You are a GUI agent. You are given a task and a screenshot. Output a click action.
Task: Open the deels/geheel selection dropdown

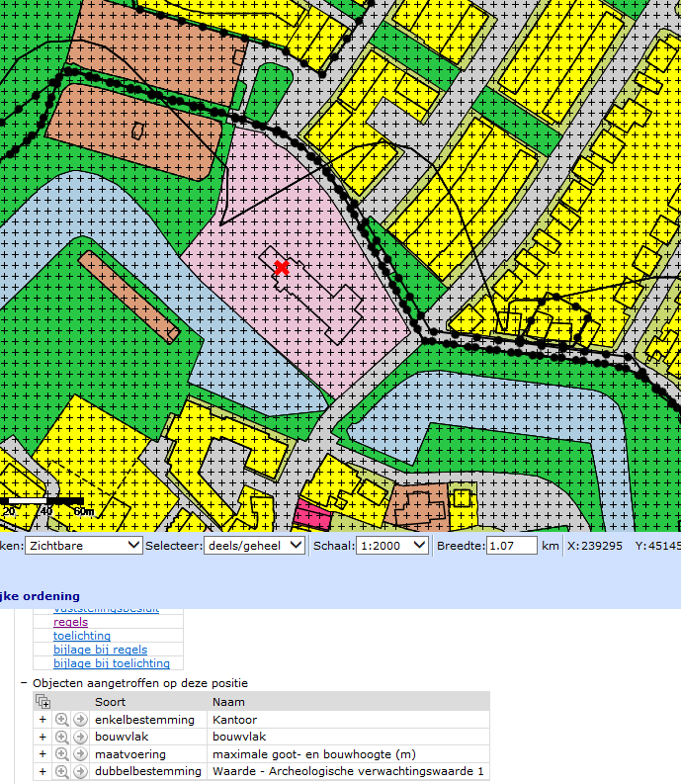pyautogui.click(x=254, y=545)
